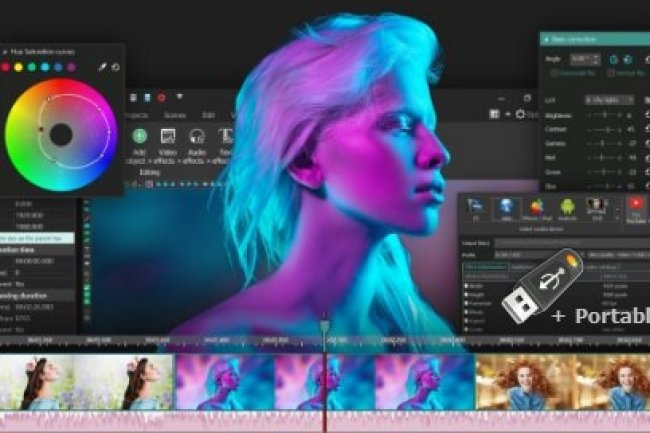Collapse the Hue Saturation curves panel
This screenshot has height=433, width=650.
pyautogui.click(x=5, y=52)
